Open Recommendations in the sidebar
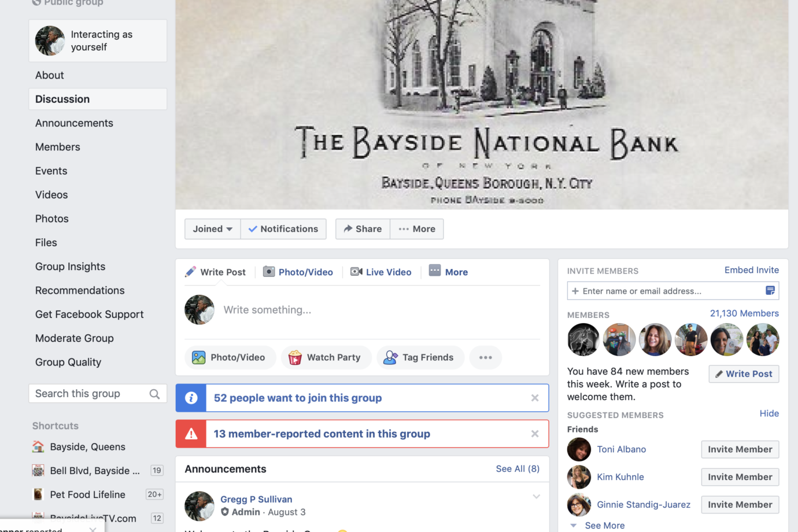 pyautogui.click(x=80, y=290)
